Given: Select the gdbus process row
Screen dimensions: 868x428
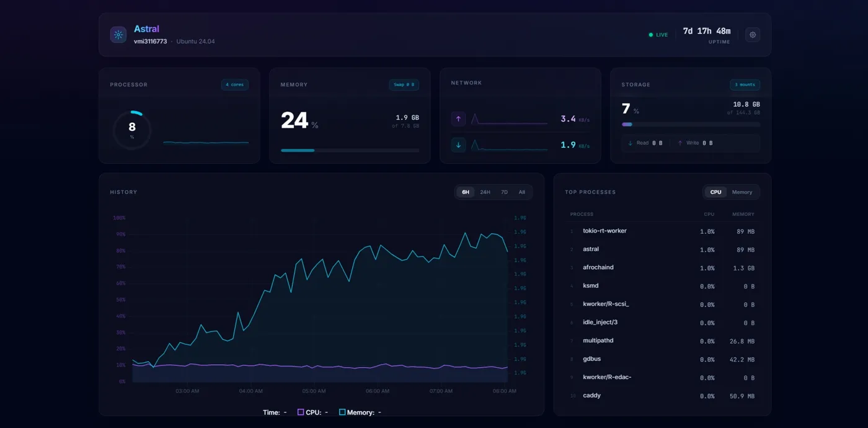Looking at the screenshot, I should [x=662, y=359].
